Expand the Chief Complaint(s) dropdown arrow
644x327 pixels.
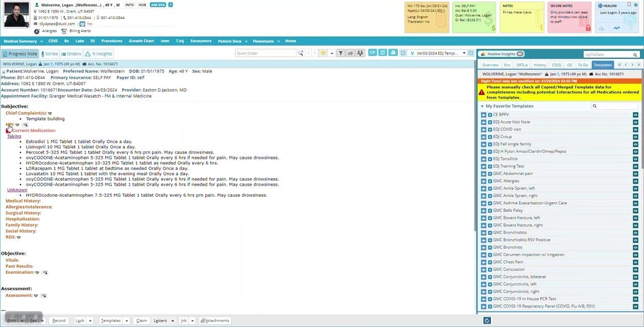click(x=49, y=114)
